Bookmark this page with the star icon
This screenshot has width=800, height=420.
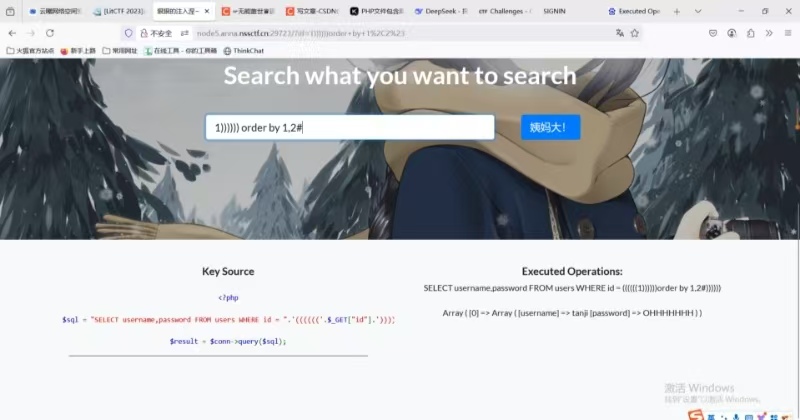pyautogui.click(x=635, y=33)
